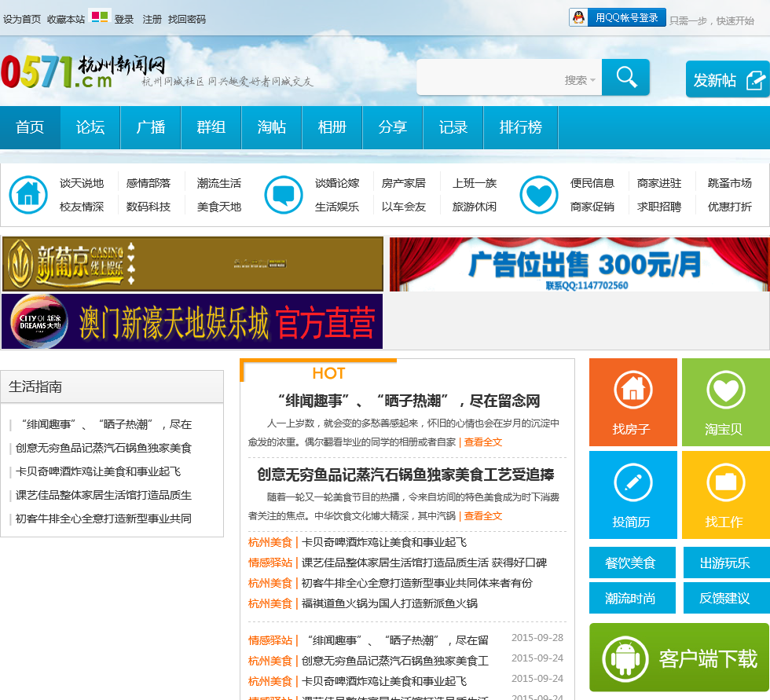Image resolution: width=770 pixels, height=700 pixels.
Task: Click the HOT section tab header
Action: point(328,373)
